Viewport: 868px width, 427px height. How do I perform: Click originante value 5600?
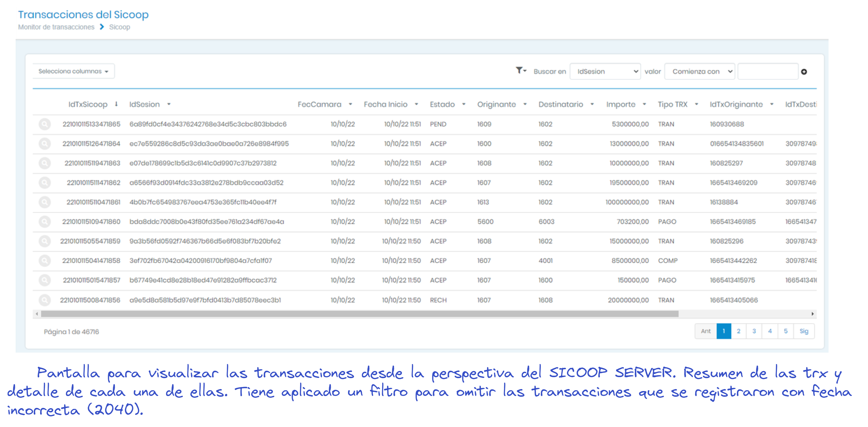point(485,222)
